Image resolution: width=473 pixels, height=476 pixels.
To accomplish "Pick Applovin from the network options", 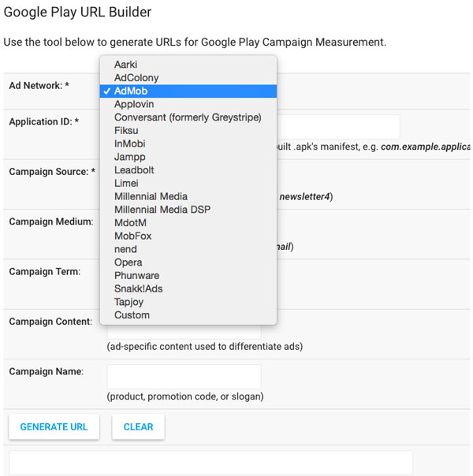I will (134, 104).
